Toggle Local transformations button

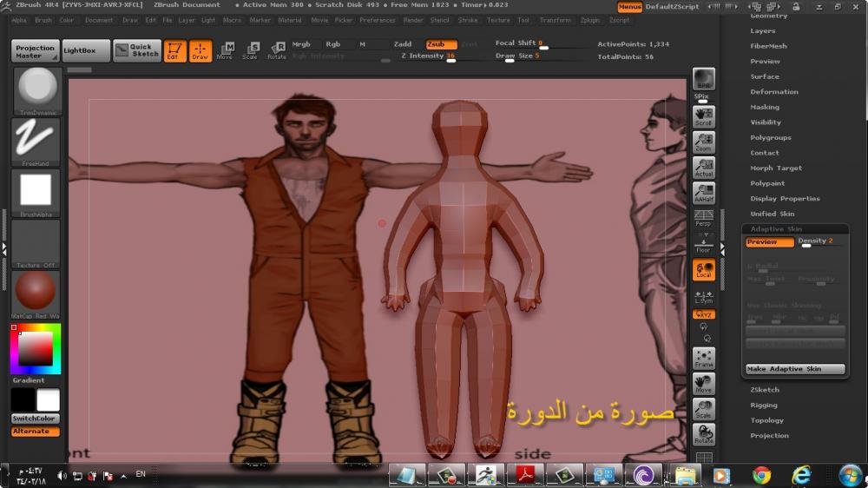(x=704, y=270)
